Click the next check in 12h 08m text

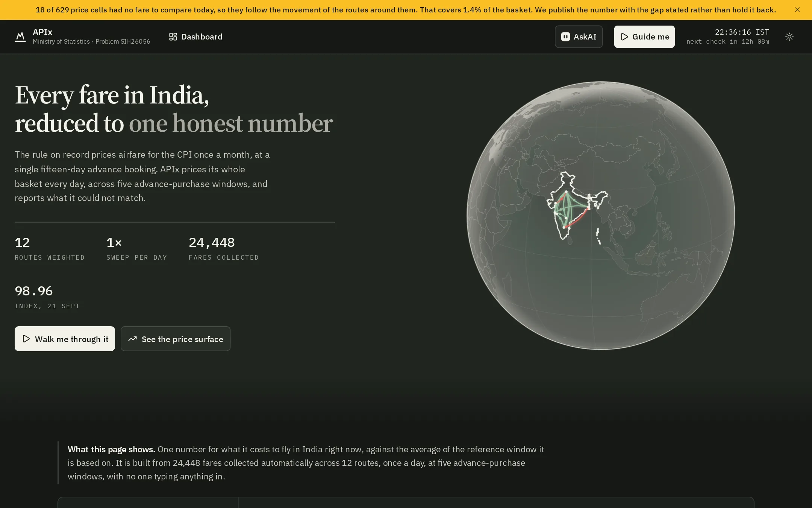728,41
